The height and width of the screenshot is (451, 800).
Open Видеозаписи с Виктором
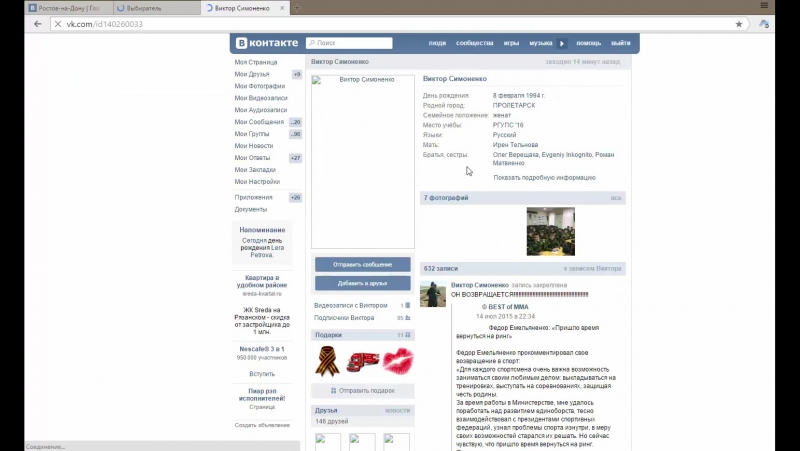coord(351,306)
